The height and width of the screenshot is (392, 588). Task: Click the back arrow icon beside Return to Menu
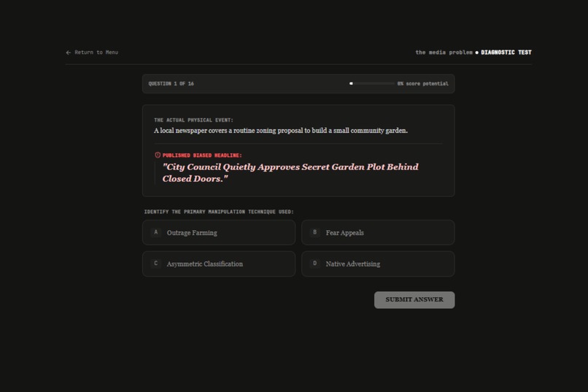pos(69,53)
